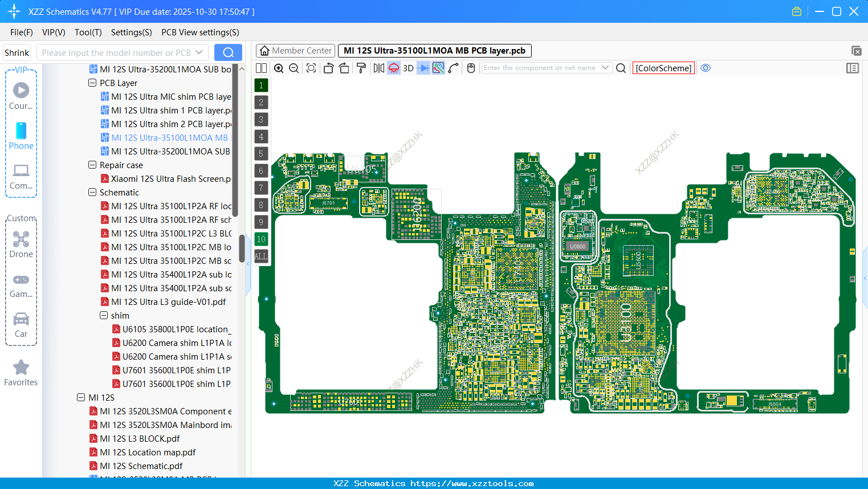Toggle the highlighted measure/trace tool
Viewport: 868px width, 489px height.
click(x=438, y=67)
